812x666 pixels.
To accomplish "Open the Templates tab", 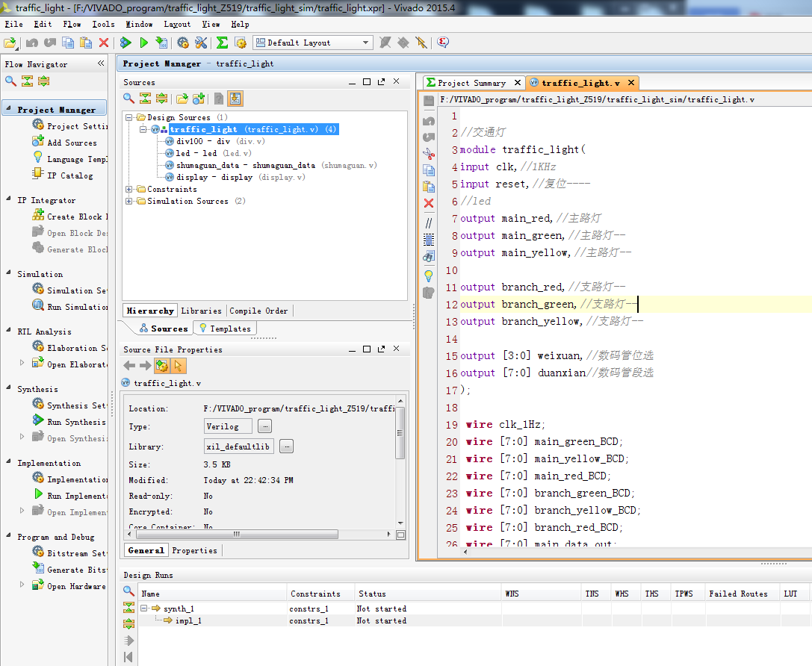I will pos(226,329).
